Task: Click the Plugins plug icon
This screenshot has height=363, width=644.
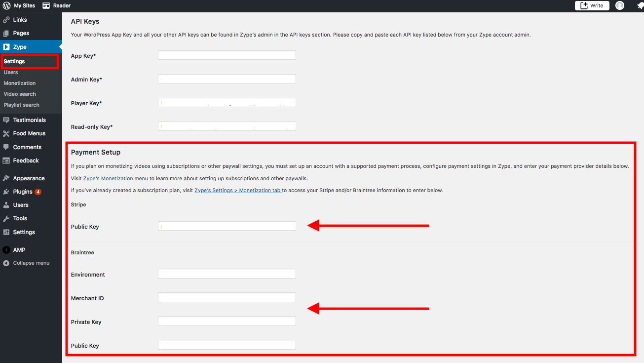Action: point(6,192)
